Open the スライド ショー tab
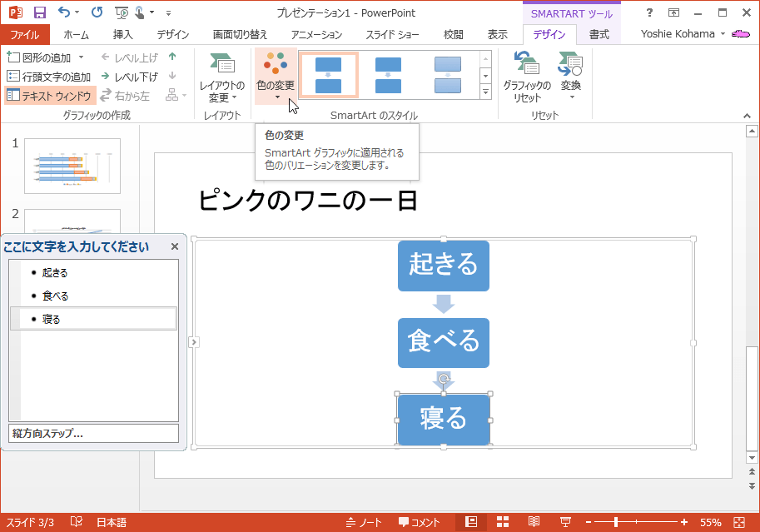Image resolution: width=760 pixels, height=532 pixels. click(x=392, y=34)
